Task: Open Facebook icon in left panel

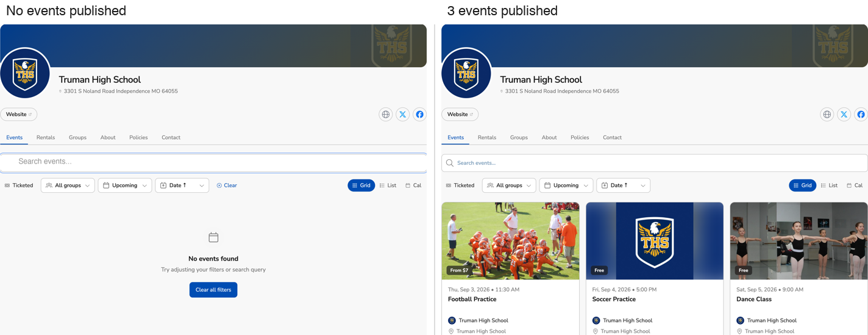Action: click(419, 114)
